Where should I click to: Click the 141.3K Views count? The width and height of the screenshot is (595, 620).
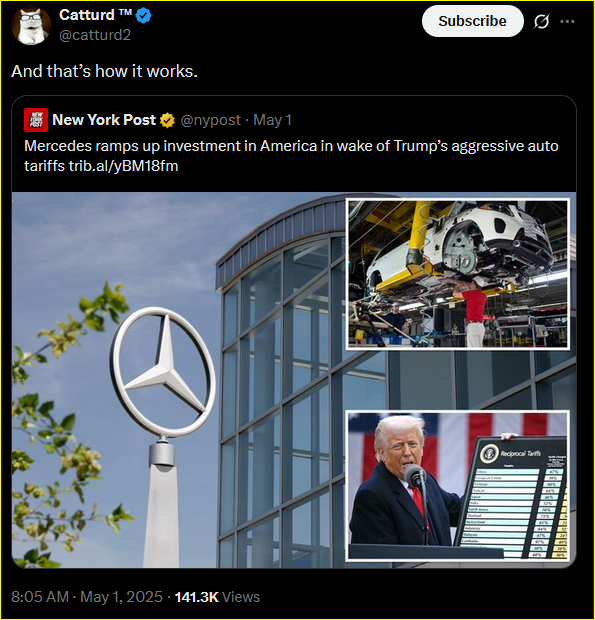217,597
